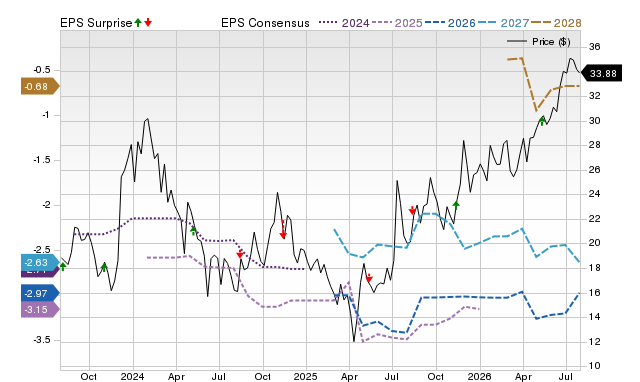Toggle the 2028 consensus series in legend
This screenshot has width=640, height=382.
coord(556,23)
